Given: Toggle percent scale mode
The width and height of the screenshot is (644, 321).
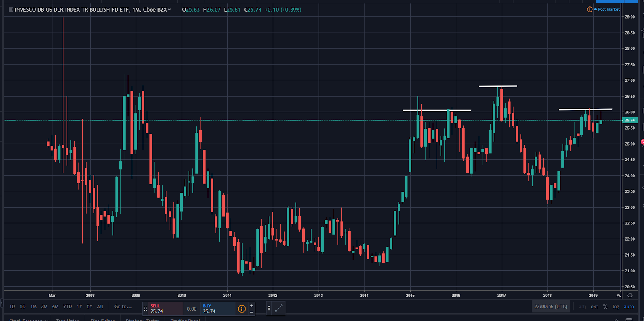Looking at the screenshot, I should coord(605,307).
